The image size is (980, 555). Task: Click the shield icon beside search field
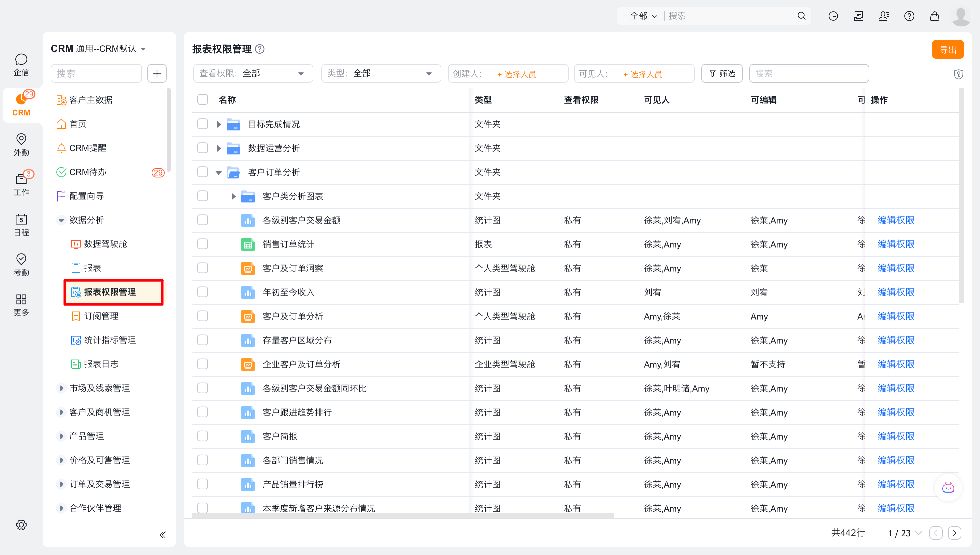(x=958, y=74)
